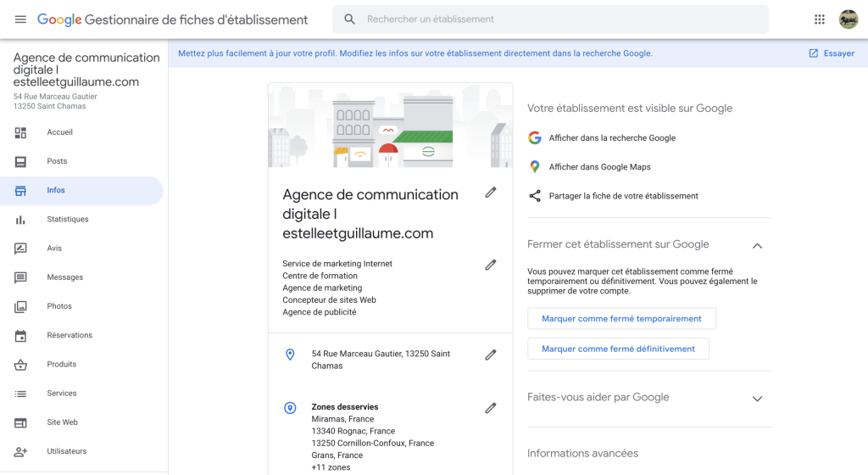Click the Zones desservies target icon
This screenshot has width=868, height=475.
click(290, 408)
